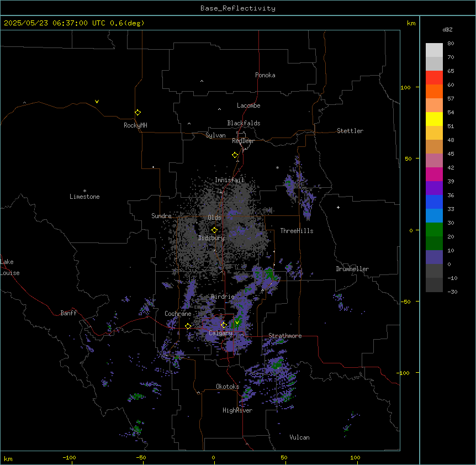The image size is (476, 465).
Task: Click the lightest 80-70 dBZ legend swatch
Action: (434, 50)
